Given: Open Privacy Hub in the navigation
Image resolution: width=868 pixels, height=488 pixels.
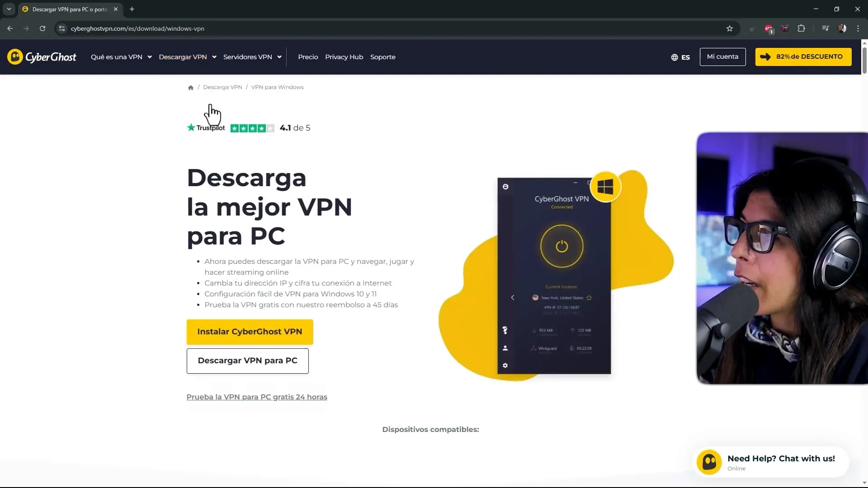Looking at the screenshot, I should point(344,57).
